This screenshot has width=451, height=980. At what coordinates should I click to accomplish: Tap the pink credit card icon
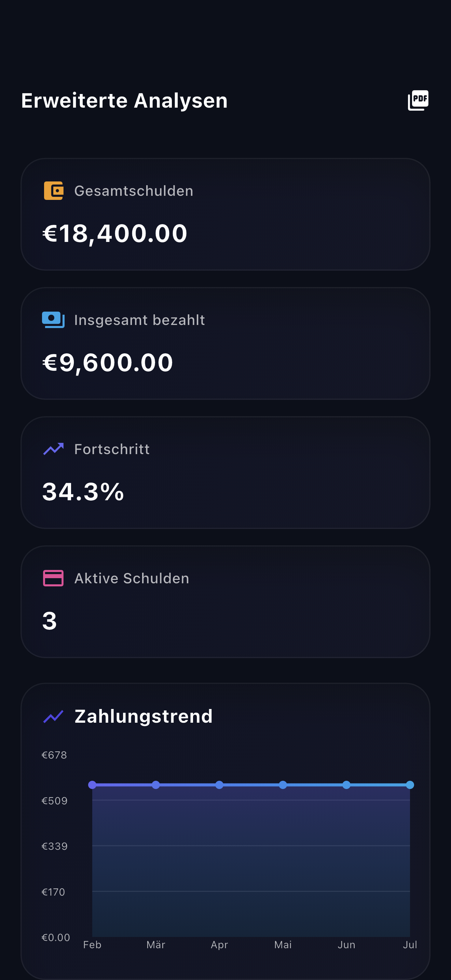click(53, 578)
